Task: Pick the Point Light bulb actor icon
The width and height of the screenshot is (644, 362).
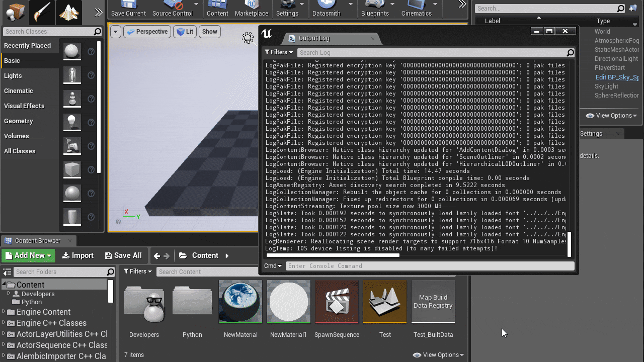Action: click(x=72, y=122)
